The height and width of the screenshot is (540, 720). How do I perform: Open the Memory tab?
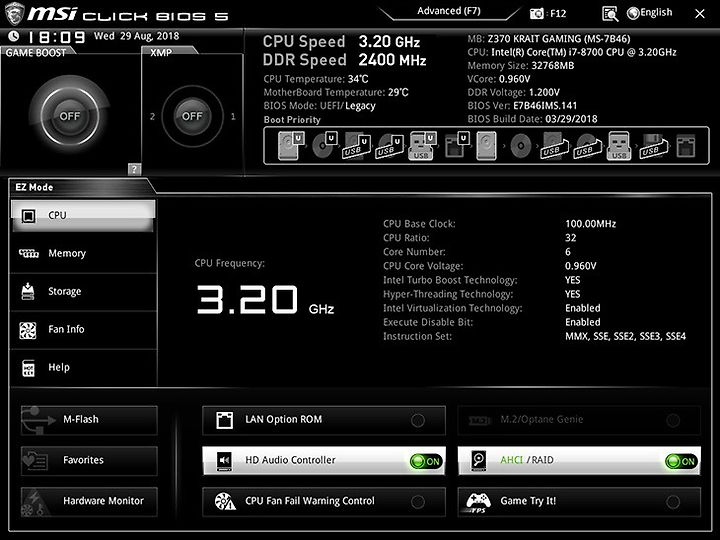(83, 253)
